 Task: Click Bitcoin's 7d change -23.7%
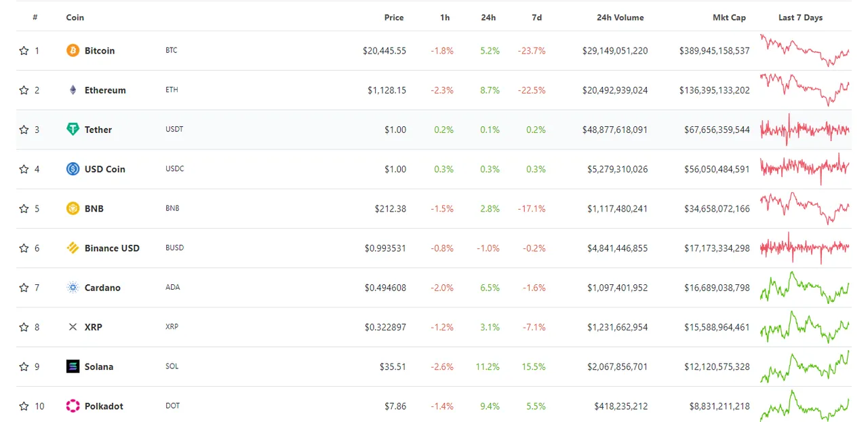tap(532, 50)
